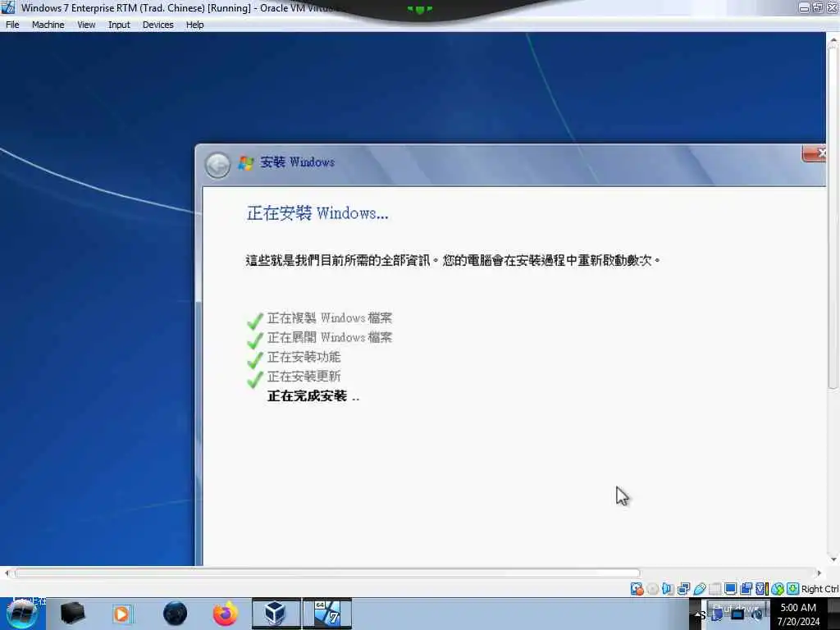Restore down the VirtualBox VM window
This screenshot has height=630, width=840.
pos(818,7)
